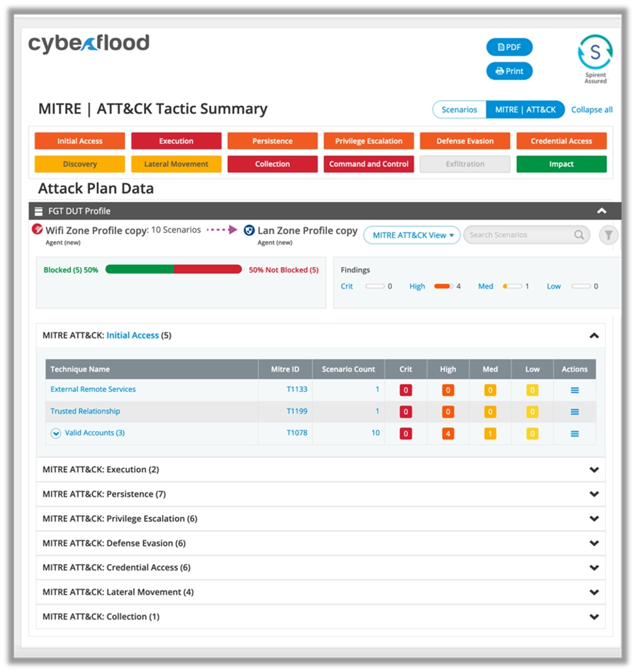
Task: Click the Collapse all link
Action: pyautogui.click(x=591, y=109)
